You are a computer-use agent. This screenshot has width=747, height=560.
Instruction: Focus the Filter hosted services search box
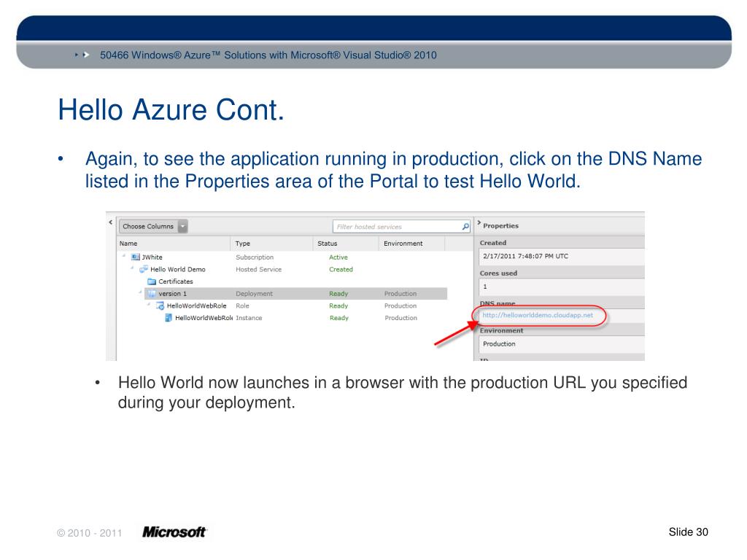click(401, 227)
